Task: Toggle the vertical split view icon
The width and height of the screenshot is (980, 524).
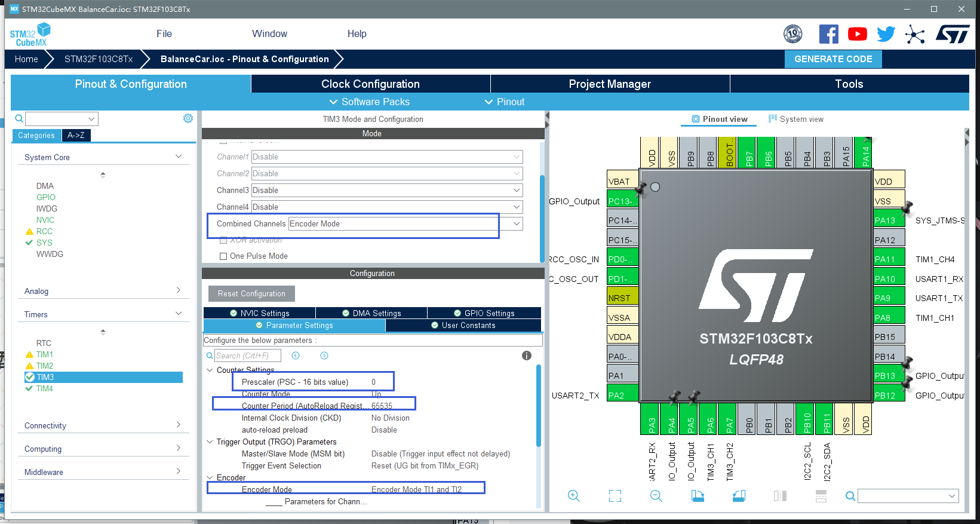Action: [780, 496]
